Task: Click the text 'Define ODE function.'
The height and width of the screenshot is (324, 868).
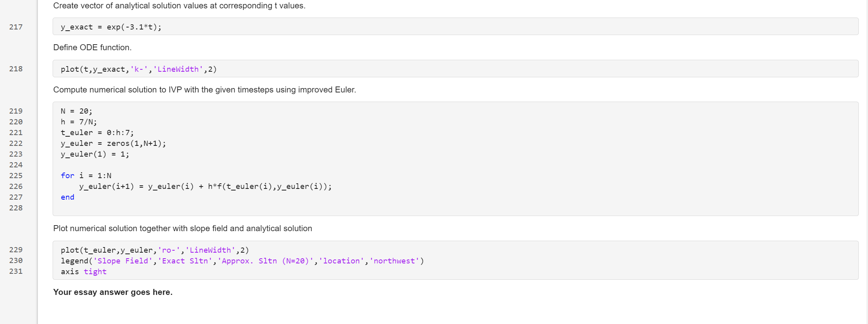Action: [92, 47]
